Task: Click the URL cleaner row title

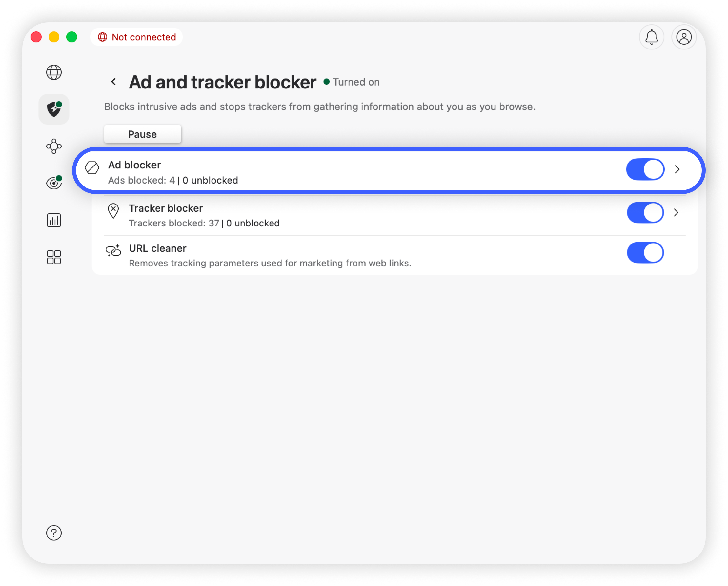Action: coord(157,248)
